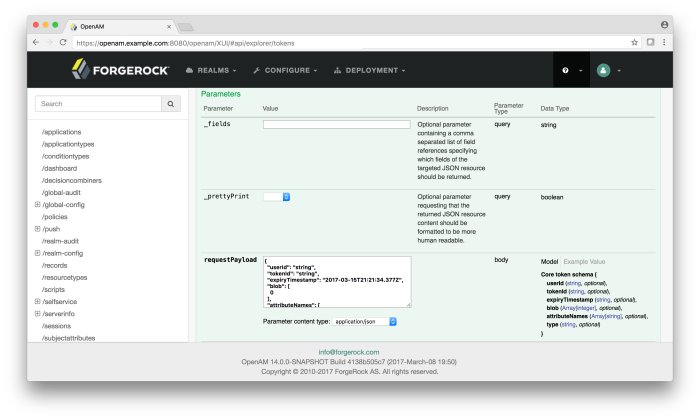Expand the /global-config node
The height and width of the screenshot is (420, 700).
(x=38, y=204)
